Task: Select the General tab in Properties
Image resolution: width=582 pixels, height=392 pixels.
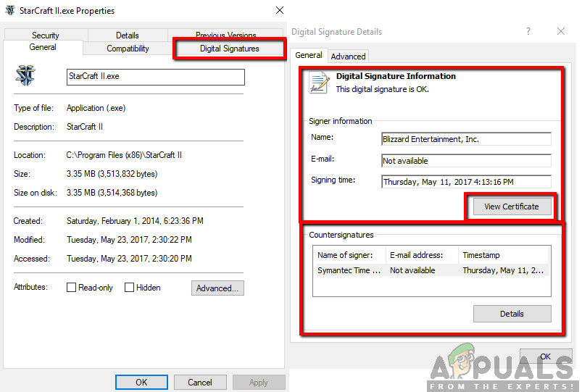Action: pyautogui.click(x=43, y=47)
